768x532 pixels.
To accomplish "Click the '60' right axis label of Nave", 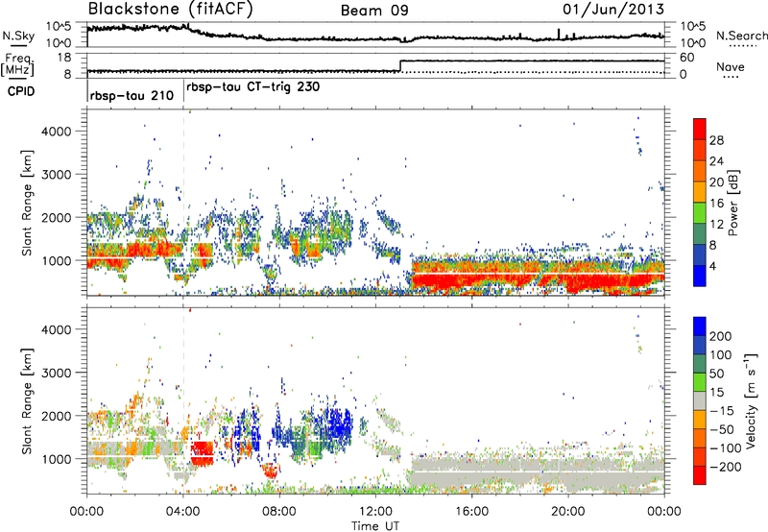I will pyautogui.click(x=686, y=58).
